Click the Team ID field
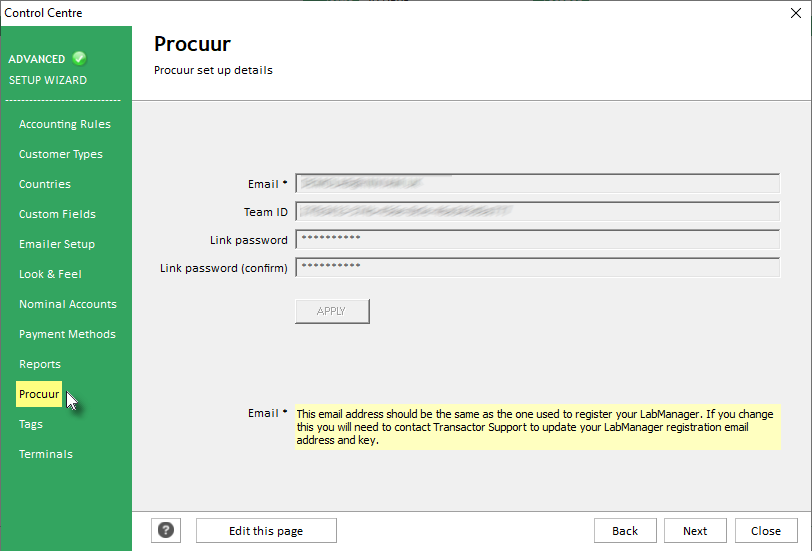 click(x=537, y=212)
